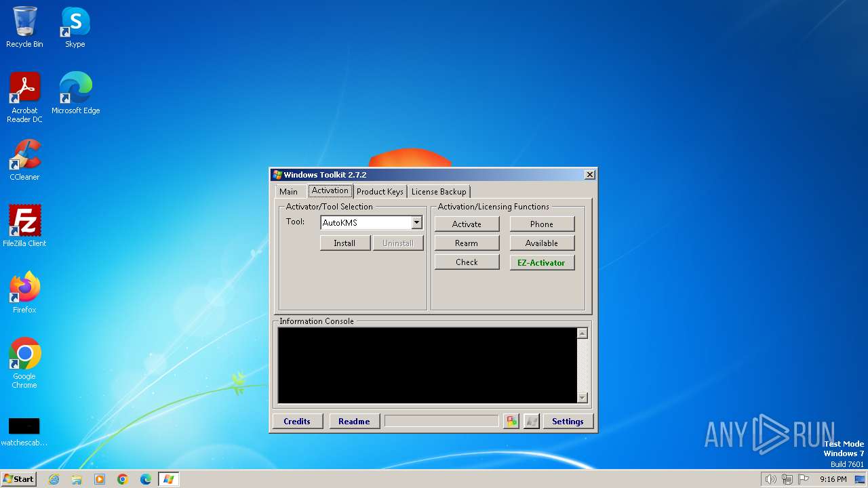Click the Windows Toolkit taskbar button
Image resolution: width=868 pixels, height=488 pixels.
pos(168,479)
